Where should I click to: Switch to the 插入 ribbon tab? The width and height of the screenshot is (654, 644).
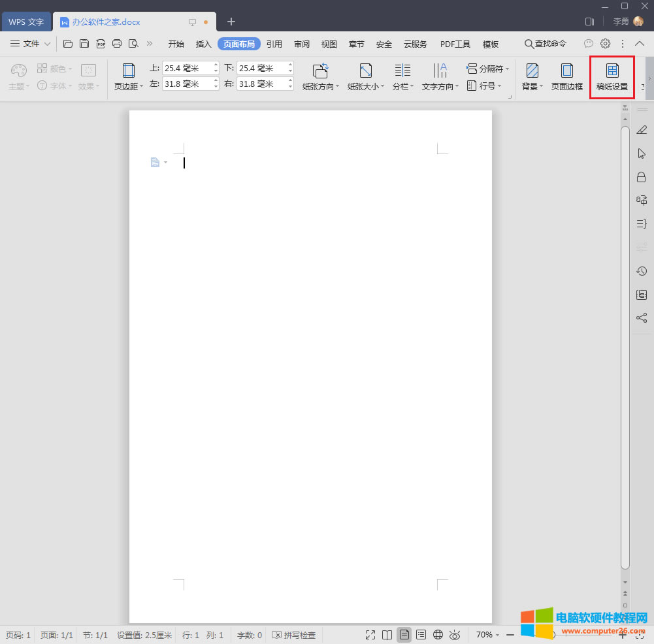click(204, 44)
